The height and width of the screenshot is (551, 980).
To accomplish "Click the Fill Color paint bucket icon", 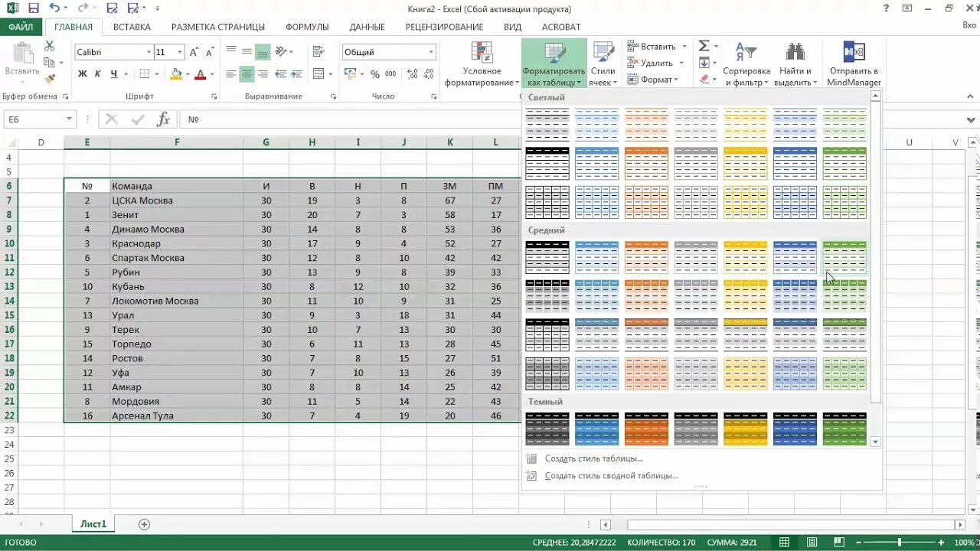I will (176, 74).
